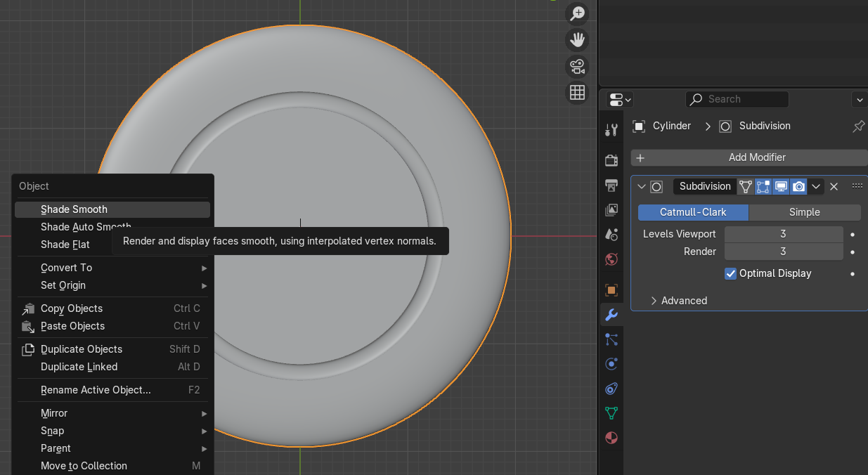This screenshot has height=475, width=868.
Task: Collapse the Subdivision modifier panel
Action: pos(641,186)
